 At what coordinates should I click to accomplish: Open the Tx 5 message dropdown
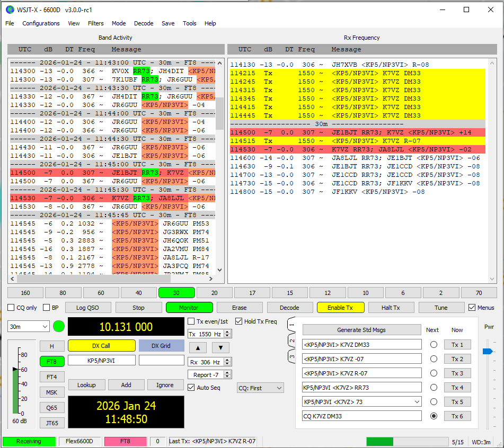pyautogui.click(x=416, y=402)
